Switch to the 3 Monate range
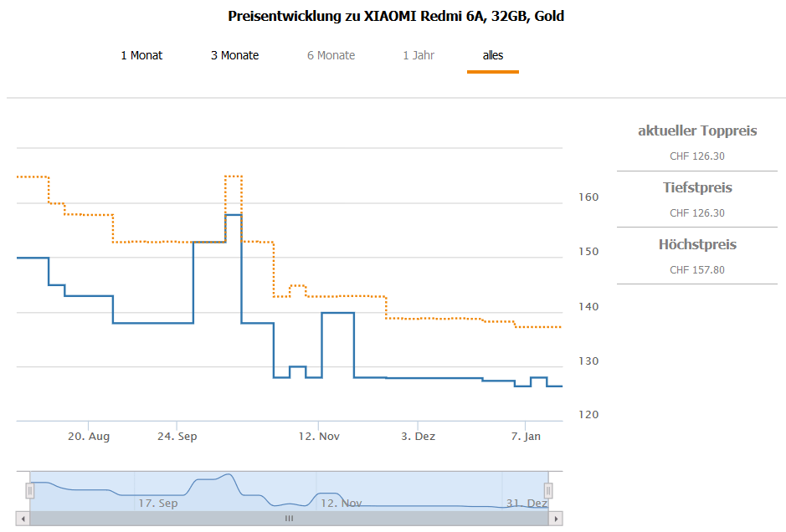 tap(234, 55)
